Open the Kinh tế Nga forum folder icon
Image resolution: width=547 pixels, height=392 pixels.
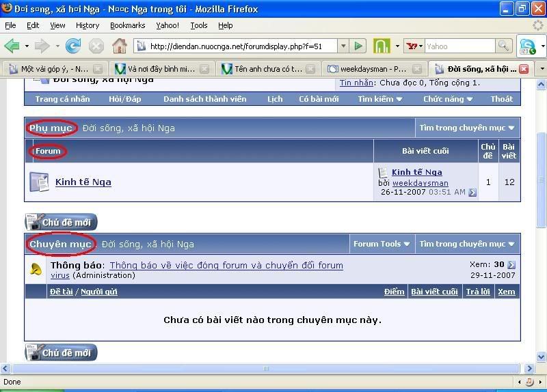pos(38,182)
